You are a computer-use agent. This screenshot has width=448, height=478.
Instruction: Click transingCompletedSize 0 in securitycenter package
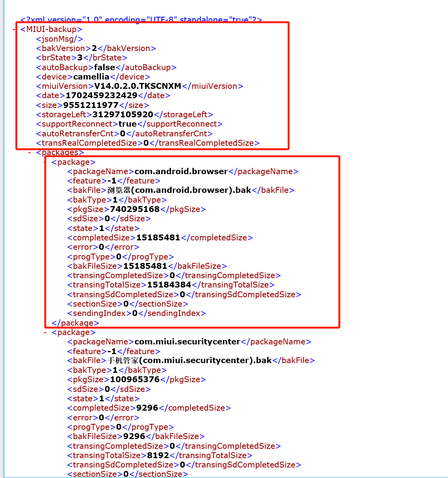click(172, 446)
